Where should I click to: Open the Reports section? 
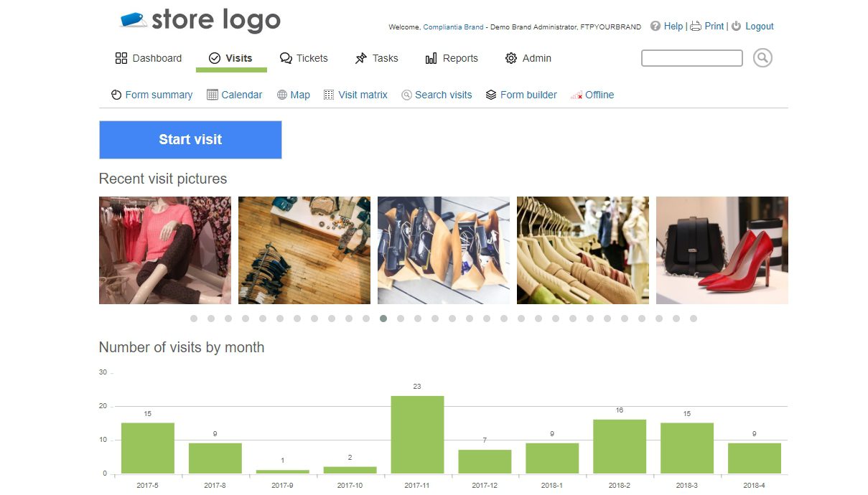(x=452, y=58)
